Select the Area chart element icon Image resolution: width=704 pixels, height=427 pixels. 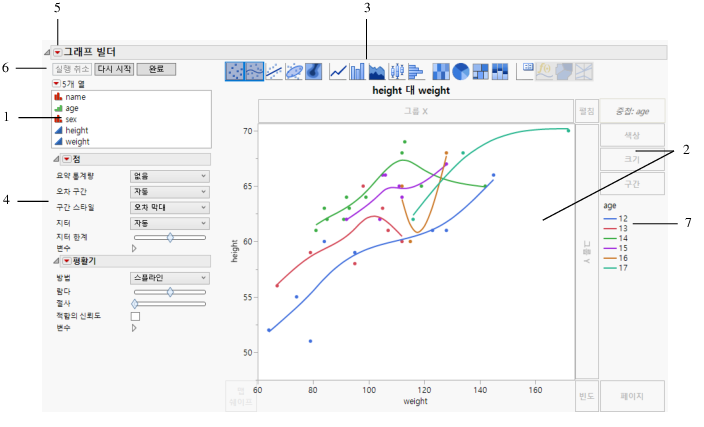377,71
